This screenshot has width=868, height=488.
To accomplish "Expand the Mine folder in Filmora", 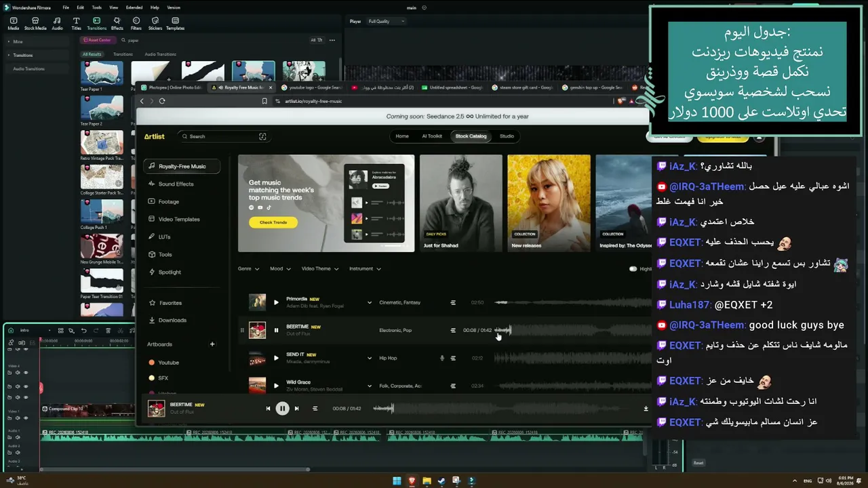I will click(9, 41).
